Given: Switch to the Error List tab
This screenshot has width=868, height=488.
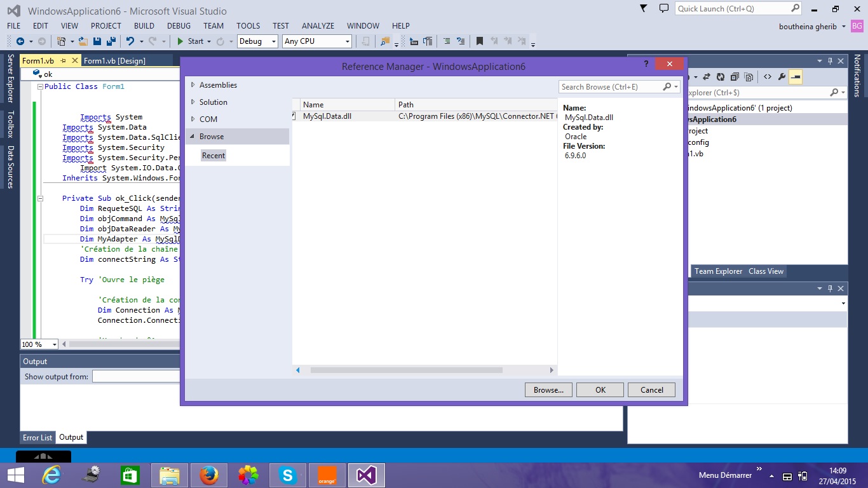Looking at the screenshot, I should [x=37, y=437].
